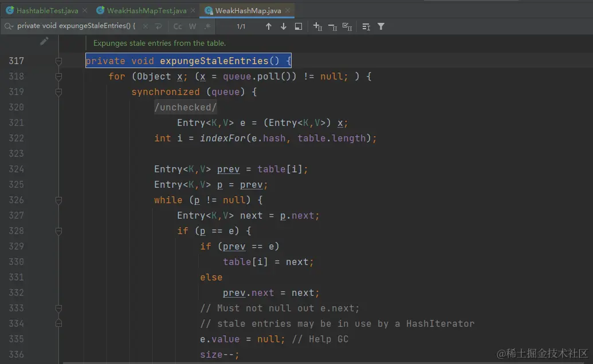
Task: Open the search filter options
Action: (x=381, y=26)
